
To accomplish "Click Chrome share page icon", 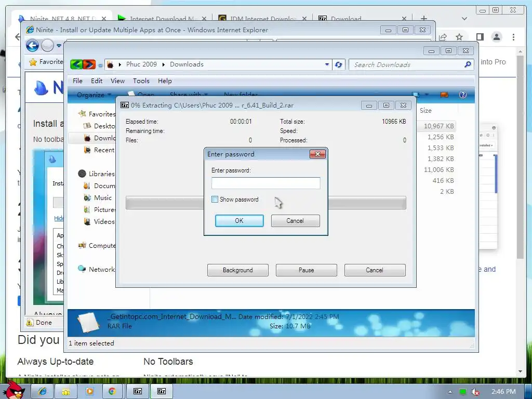I will (x=443, y=37).
